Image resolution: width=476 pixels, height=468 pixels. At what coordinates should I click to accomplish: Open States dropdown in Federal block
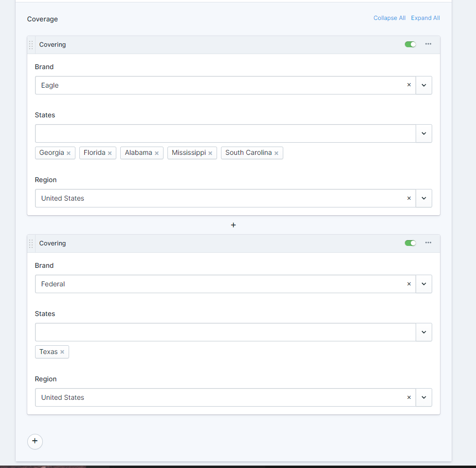(424, 332)
